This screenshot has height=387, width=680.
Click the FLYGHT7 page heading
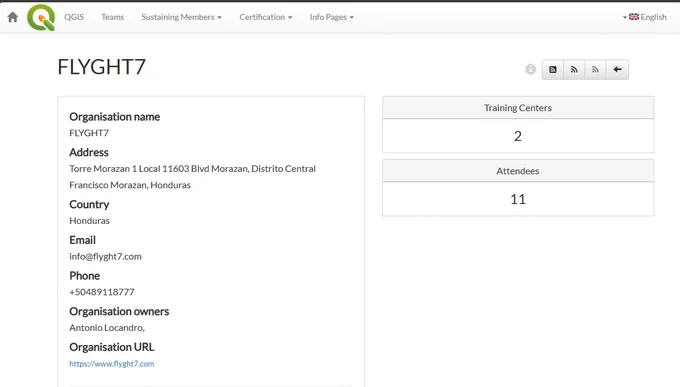coord(101,67)
